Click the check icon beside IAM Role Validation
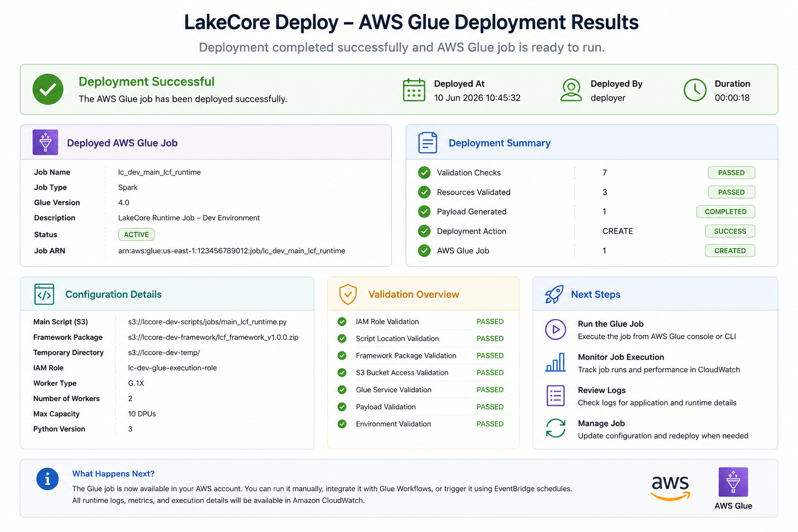The width and height of the screenshot is (798, 532). [342, 322]
